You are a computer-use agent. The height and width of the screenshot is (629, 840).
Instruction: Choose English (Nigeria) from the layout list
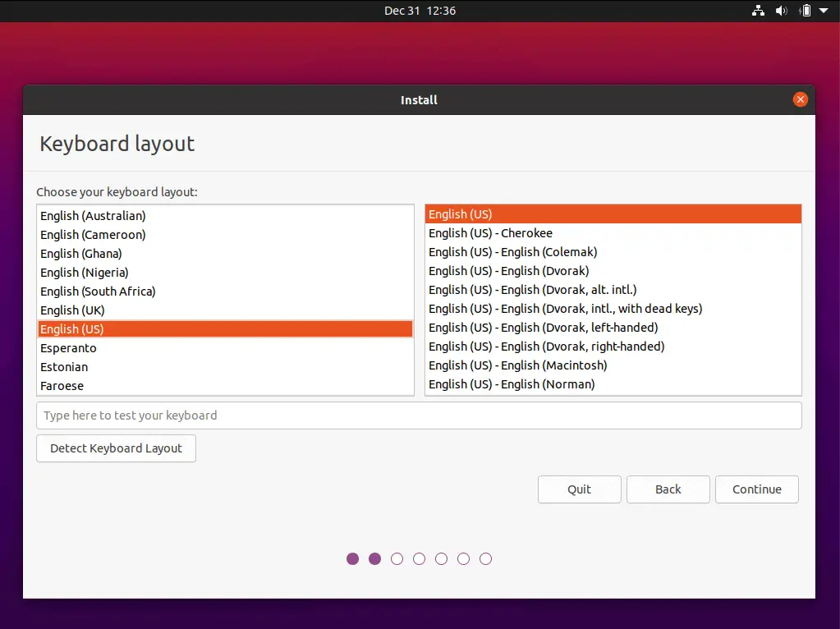coord(226,272)
